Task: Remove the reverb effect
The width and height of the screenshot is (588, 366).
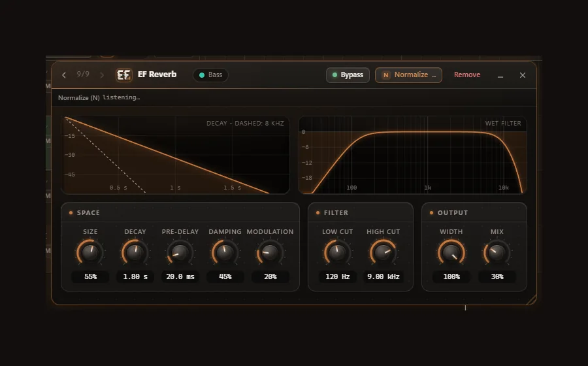Action: (x=467, y=75)
